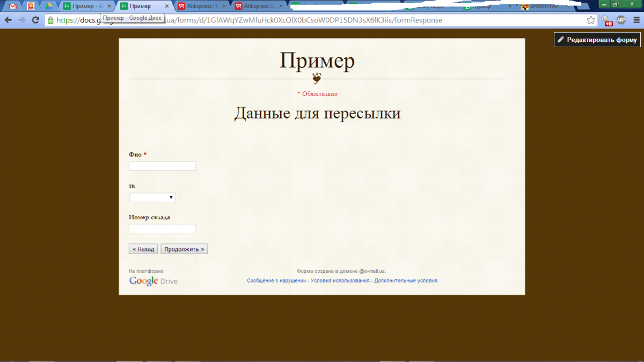Bookmark this page with the star
This screenshot has width=644, height=362.
tap(591, 20)
